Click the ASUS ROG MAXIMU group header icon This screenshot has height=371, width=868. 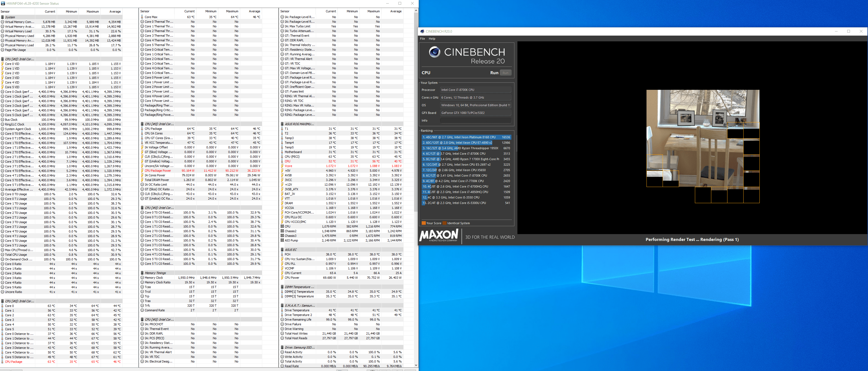(282, 124)
